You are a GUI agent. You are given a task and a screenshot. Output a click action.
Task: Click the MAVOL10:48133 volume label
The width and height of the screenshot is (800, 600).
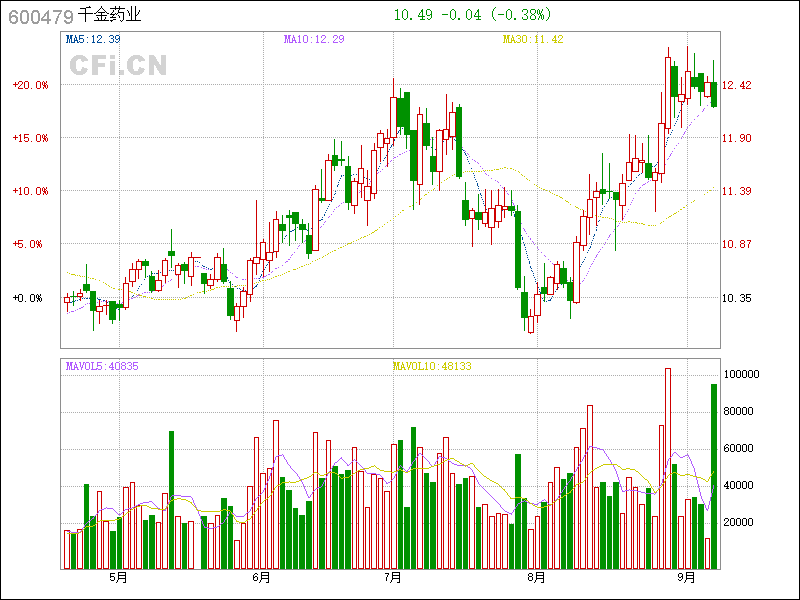pyautogui.click(x=432, y=367)
